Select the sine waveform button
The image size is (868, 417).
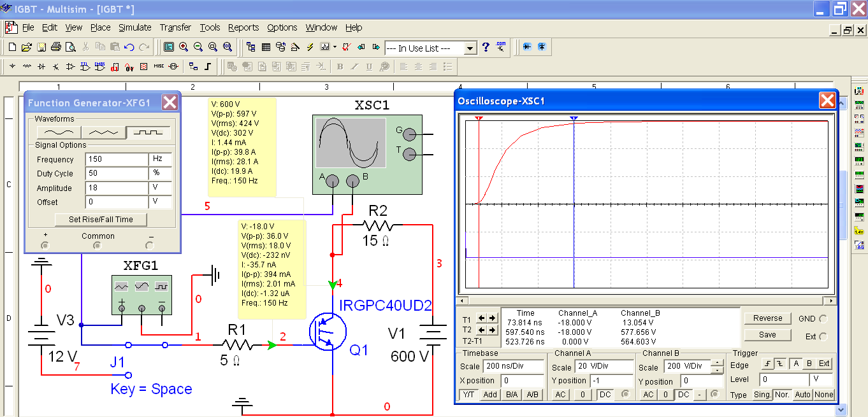(59, 132)
